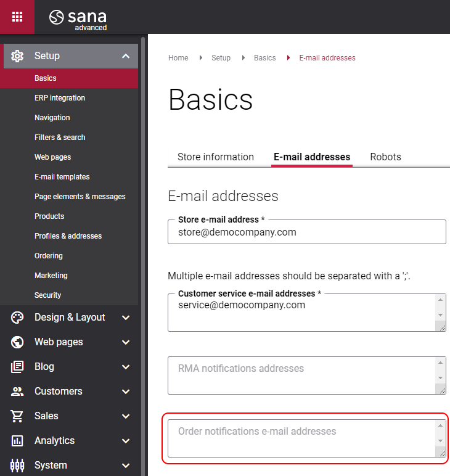Click the Customers people icon
The width and height of the screenshot is (450, 476).
pyautogui.click(x=17, y=392)
